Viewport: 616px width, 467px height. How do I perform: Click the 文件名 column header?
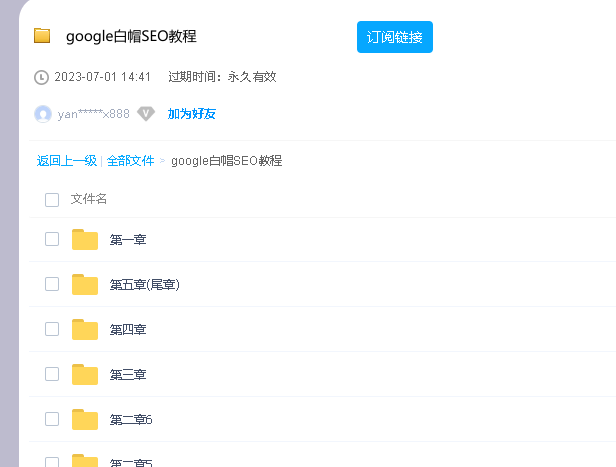coord(89,199)
